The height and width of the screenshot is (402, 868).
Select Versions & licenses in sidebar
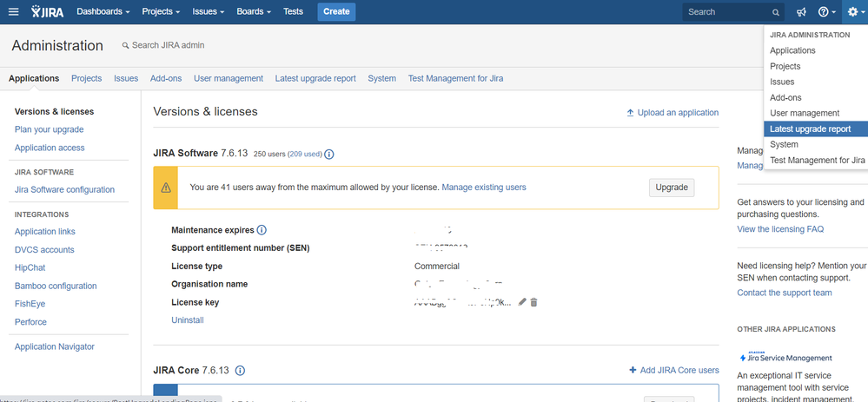(x=54, y=112)
